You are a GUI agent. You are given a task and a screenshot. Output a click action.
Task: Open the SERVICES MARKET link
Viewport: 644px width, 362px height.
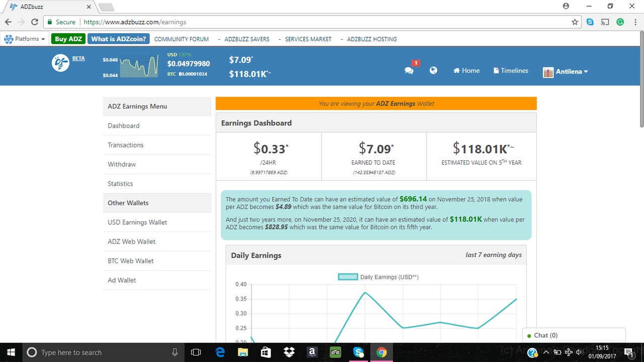click(x=308, y=39)
